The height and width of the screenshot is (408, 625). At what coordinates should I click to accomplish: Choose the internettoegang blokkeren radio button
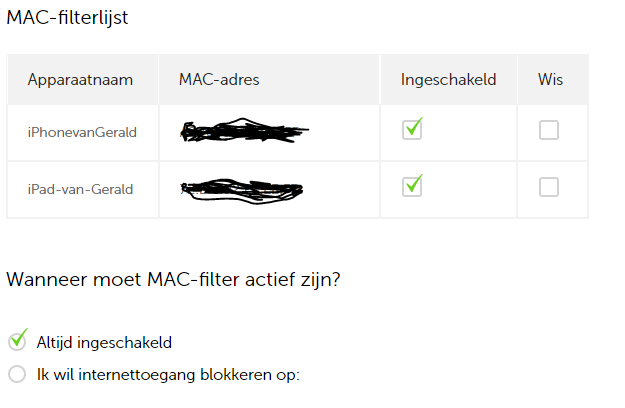(x=17, y=374)
